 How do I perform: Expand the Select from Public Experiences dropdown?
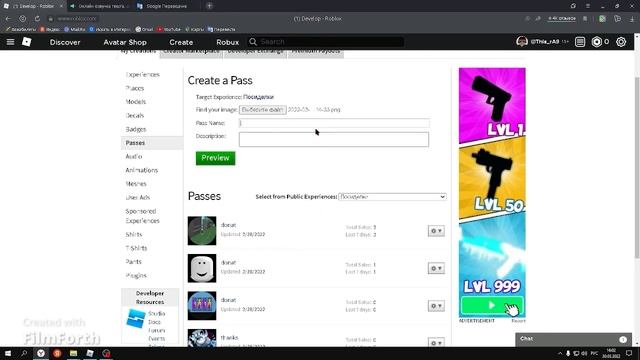tap(392, 197)
